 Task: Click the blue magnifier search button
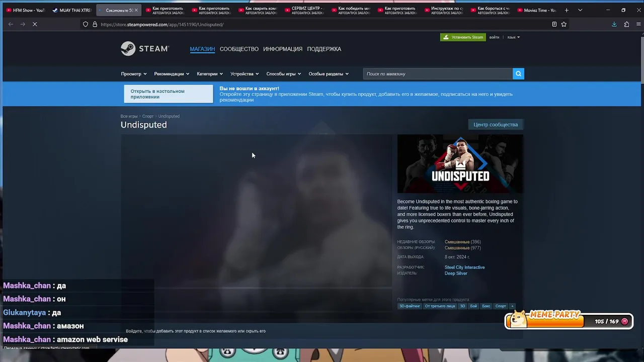pos(518,74)
